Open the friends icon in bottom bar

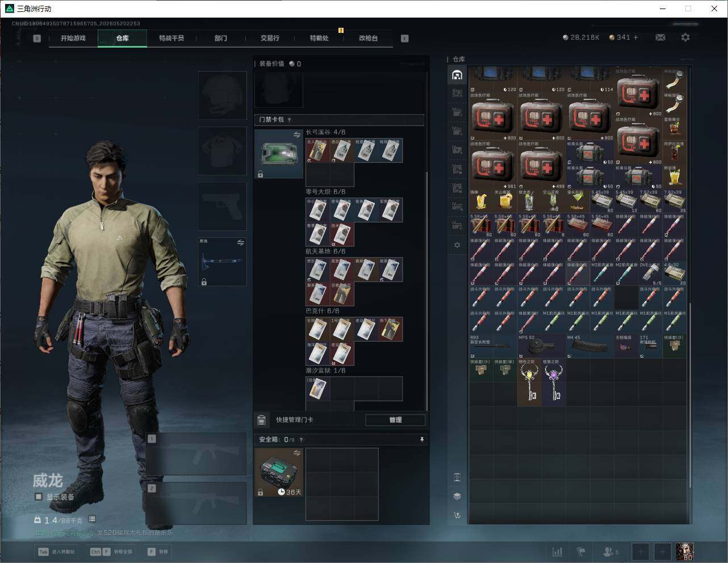610,552
